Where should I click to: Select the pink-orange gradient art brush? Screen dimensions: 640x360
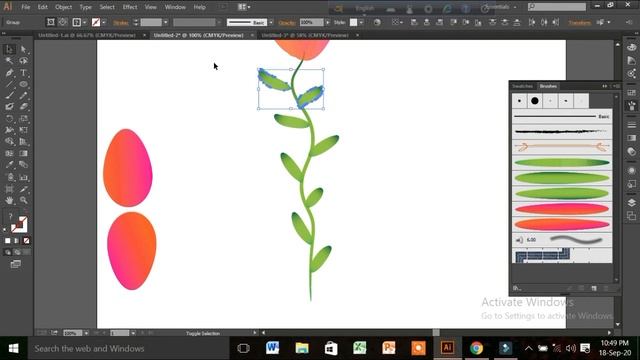(x=562, y=209)
